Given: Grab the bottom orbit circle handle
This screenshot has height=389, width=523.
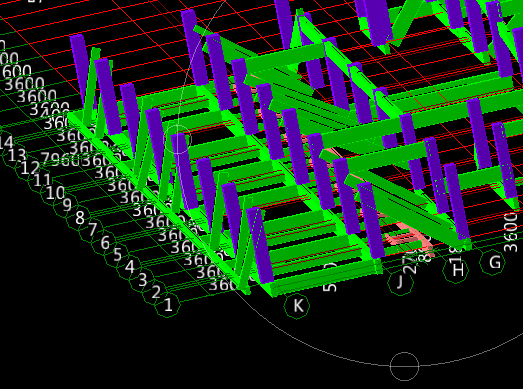Looking at the screenshot, I should [x=404, y=366].
